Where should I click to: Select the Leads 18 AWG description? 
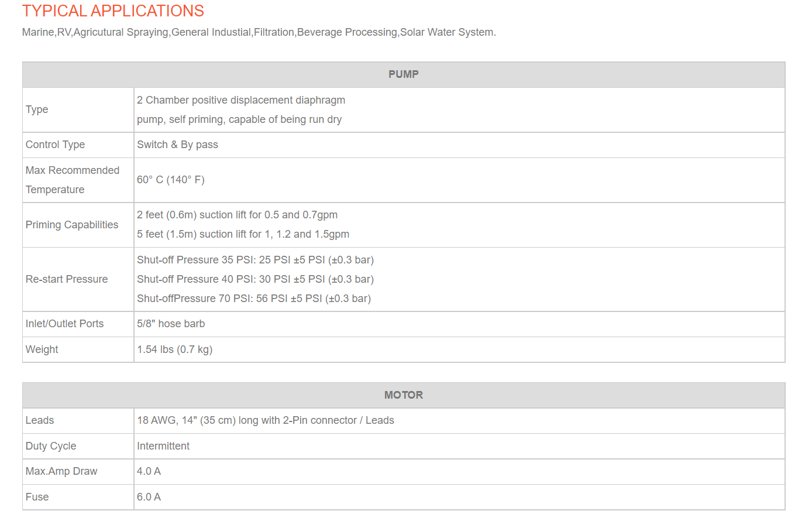(x=266, y=420)
